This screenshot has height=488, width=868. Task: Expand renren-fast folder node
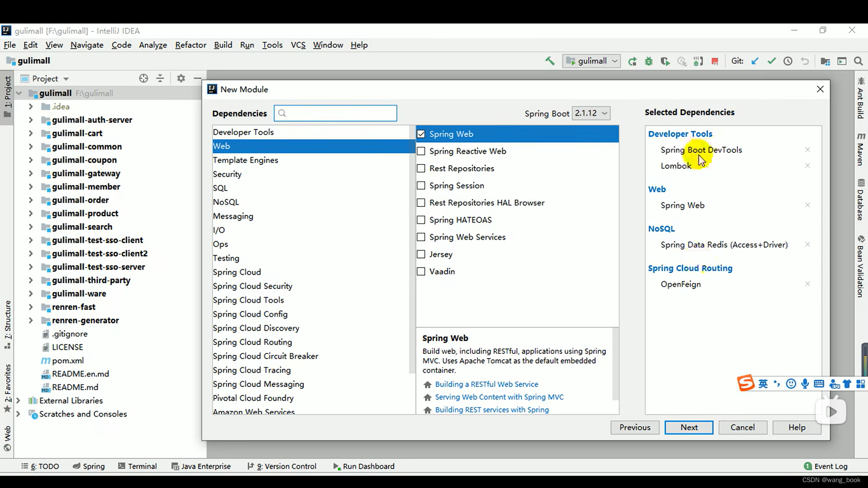[x=31, y=307]
